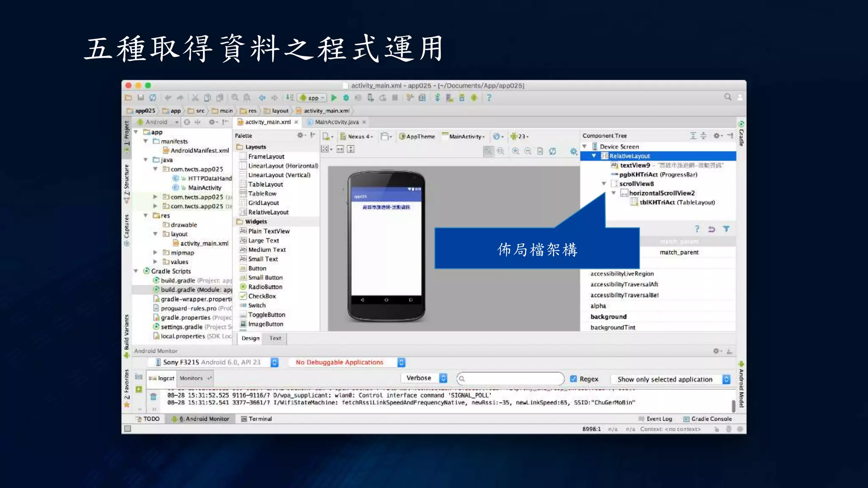Screen dimensions: 868x488
Task: Click the help question mark toolbar icon
Action: pos(489,98)
